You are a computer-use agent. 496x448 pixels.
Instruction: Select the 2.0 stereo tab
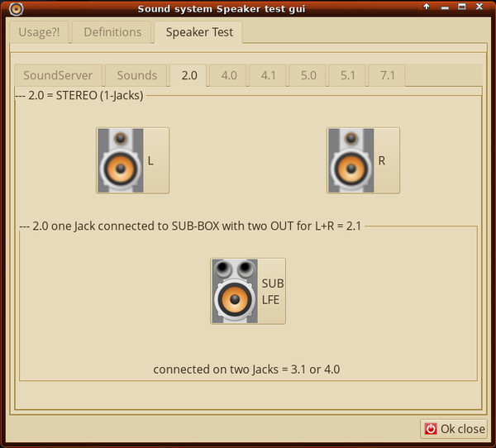coord(189,75)
